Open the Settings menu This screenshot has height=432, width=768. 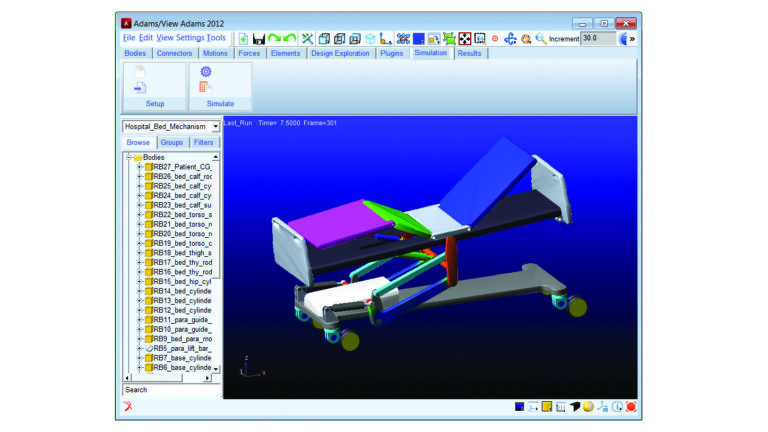190,38
